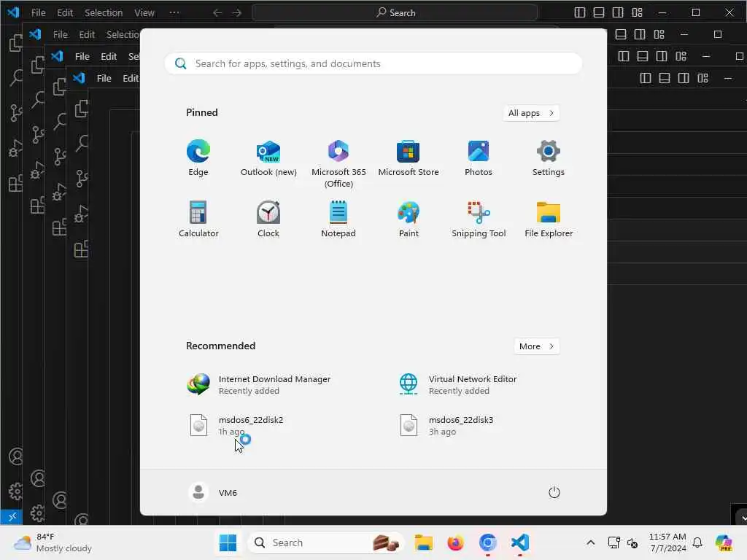
Task: Toggle Panel in third VS Code window
Action: click(x=643, y=56)
